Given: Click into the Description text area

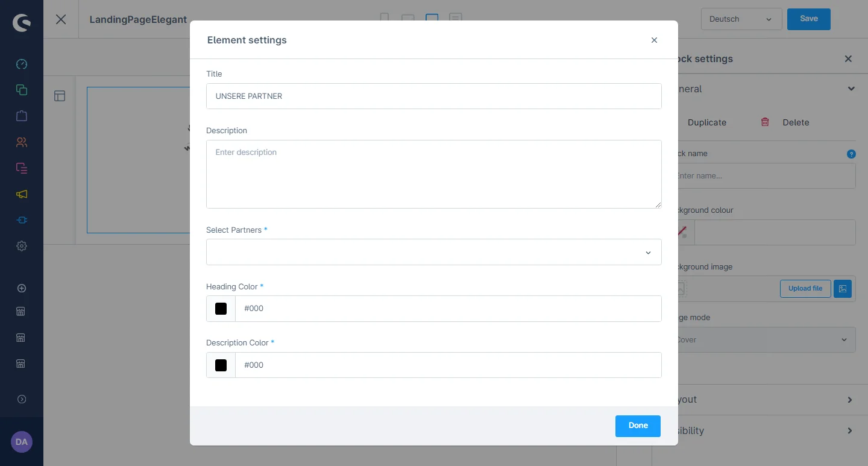Looking at the screenshot, I should click(433, 174).
